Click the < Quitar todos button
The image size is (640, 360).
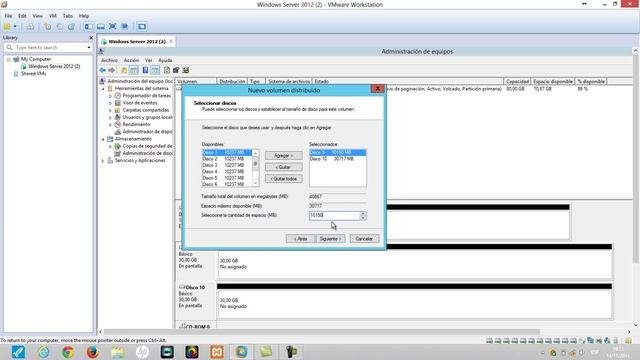click(x=284, y=179)
